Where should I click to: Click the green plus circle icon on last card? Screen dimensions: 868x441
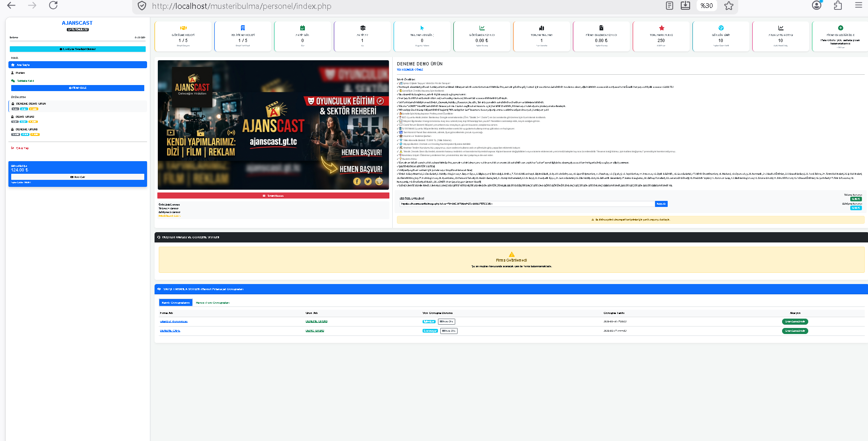pyautogui.click(x=840, y=28)
